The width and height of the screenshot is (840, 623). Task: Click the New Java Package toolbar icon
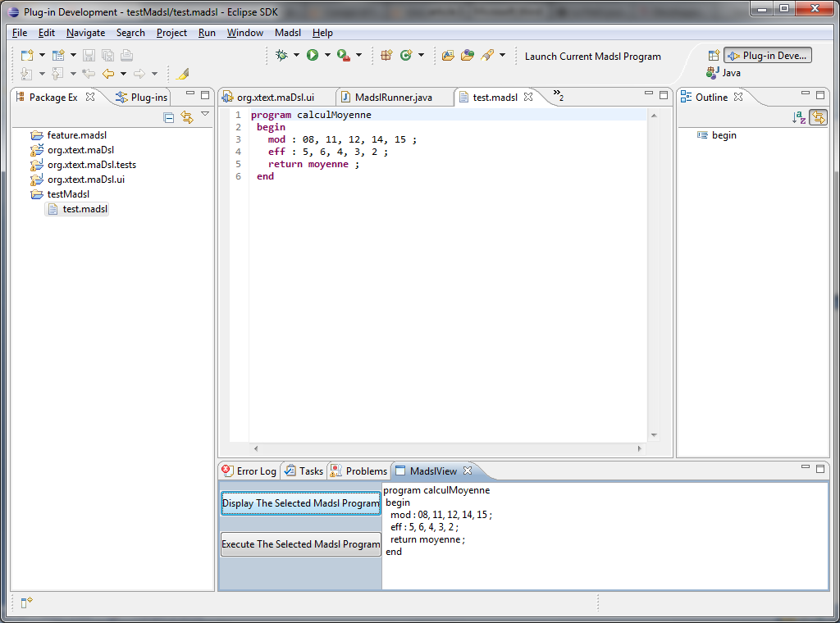pos(386,56)
